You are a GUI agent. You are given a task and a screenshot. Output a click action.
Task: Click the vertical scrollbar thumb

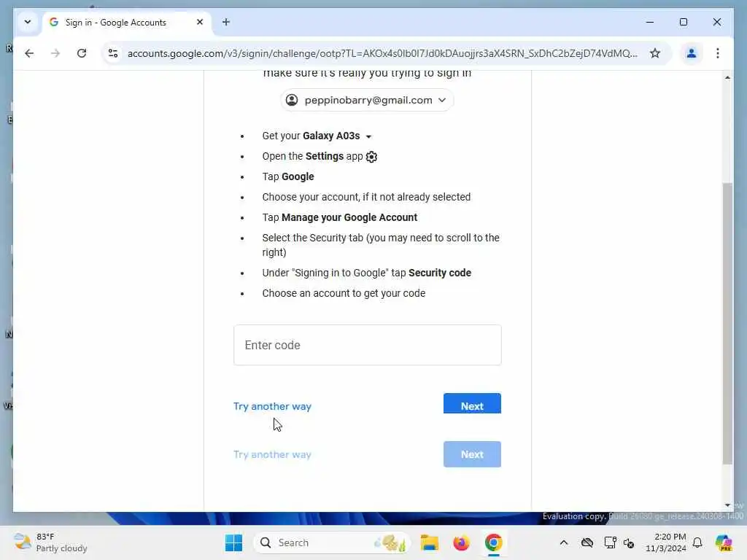(727, 323)
